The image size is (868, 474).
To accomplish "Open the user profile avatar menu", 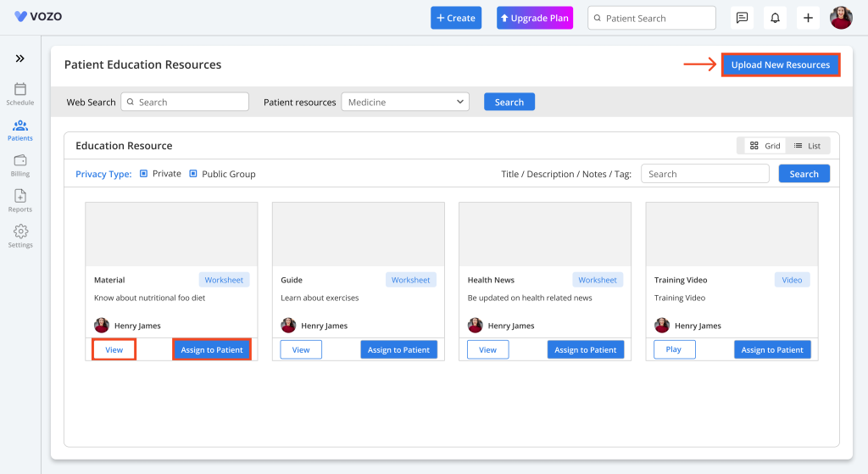I will pos(841,18).
